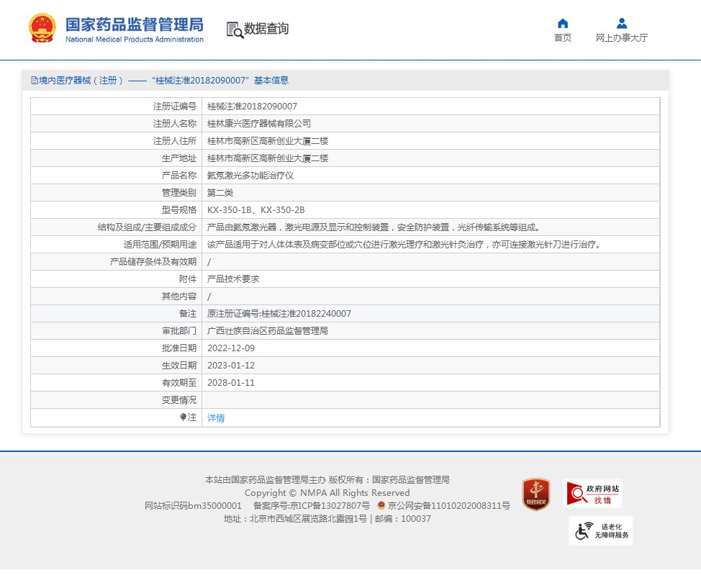Image resolution: width=701 pixels, height=588 pixels.
Task: Click the footer address 北京市西城区展览路 line
Action: pyautogui.click(x=327, y=519)
